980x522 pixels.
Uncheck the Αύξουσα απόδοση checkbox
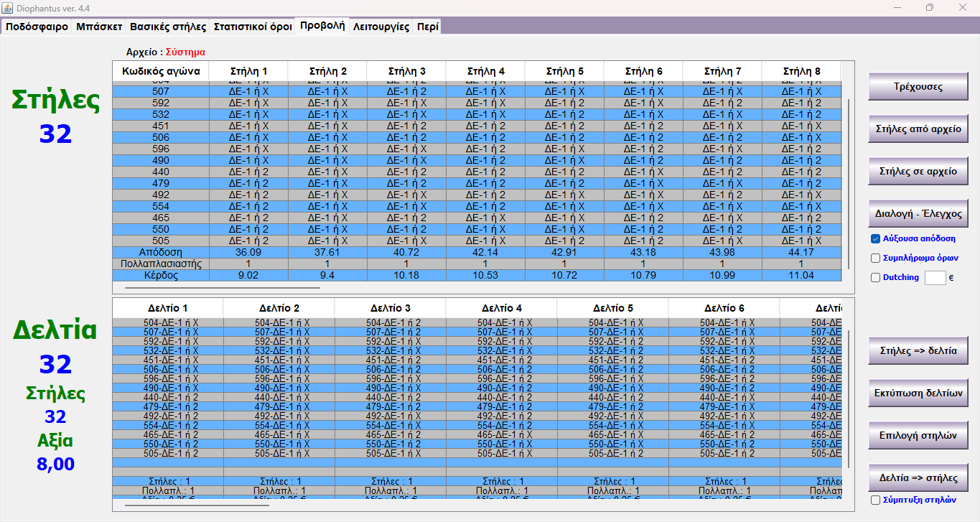[875, 238]
